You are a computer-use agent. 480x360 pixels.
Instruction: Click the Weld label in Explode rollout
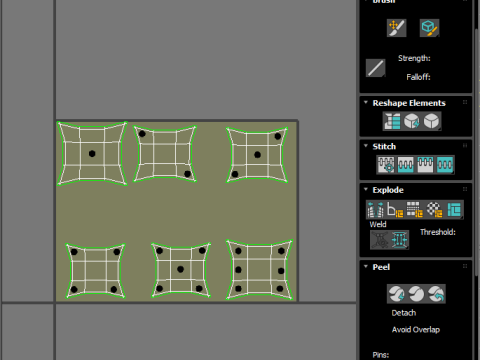(378, 224)
